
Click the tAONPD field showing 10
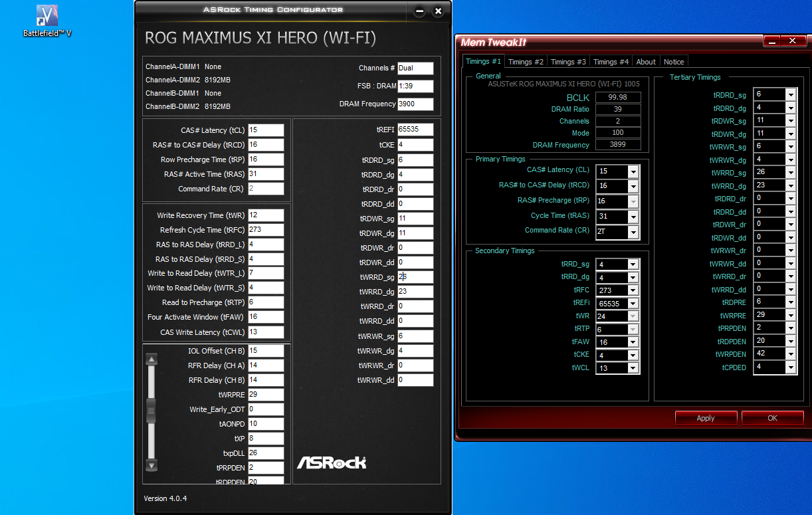coord(266,424)
